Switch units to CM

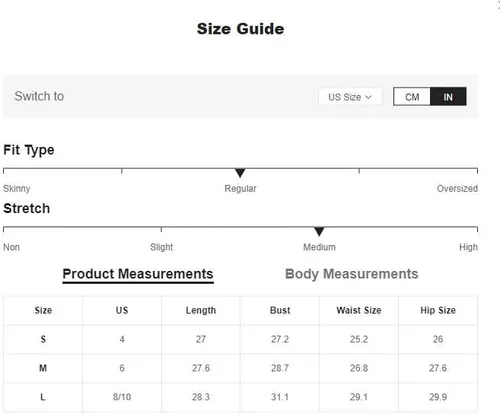click(x=412, y=97)
